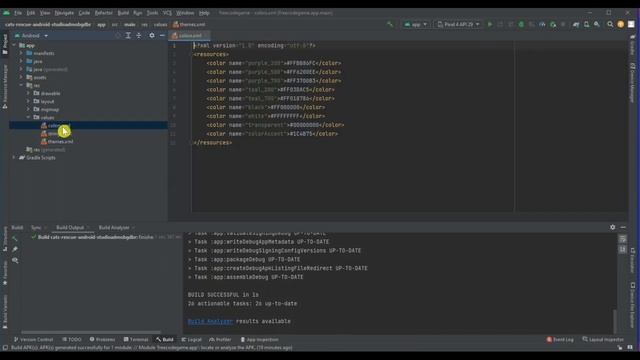Click the pin tab icon in Build panel
The height and width of the screenshot is (360, 640).
click(15, 249)
